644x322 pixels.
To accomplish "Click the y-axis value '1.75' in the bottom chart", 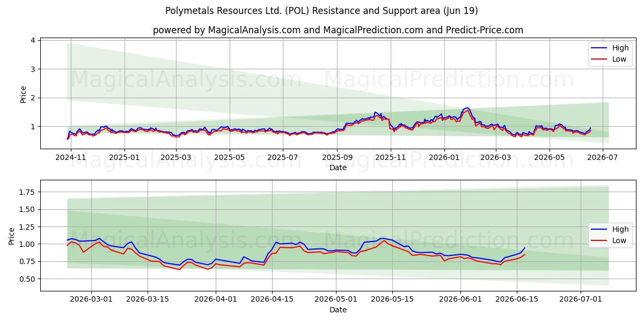I will [27, 192].
